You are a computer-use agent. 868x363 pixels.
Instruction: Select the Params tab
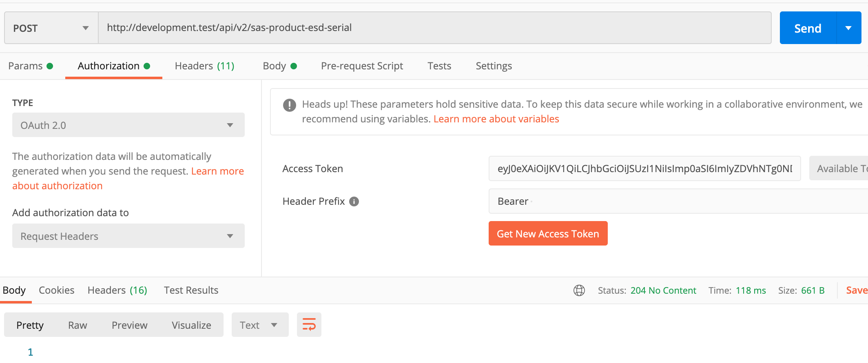tap(31, 66)
